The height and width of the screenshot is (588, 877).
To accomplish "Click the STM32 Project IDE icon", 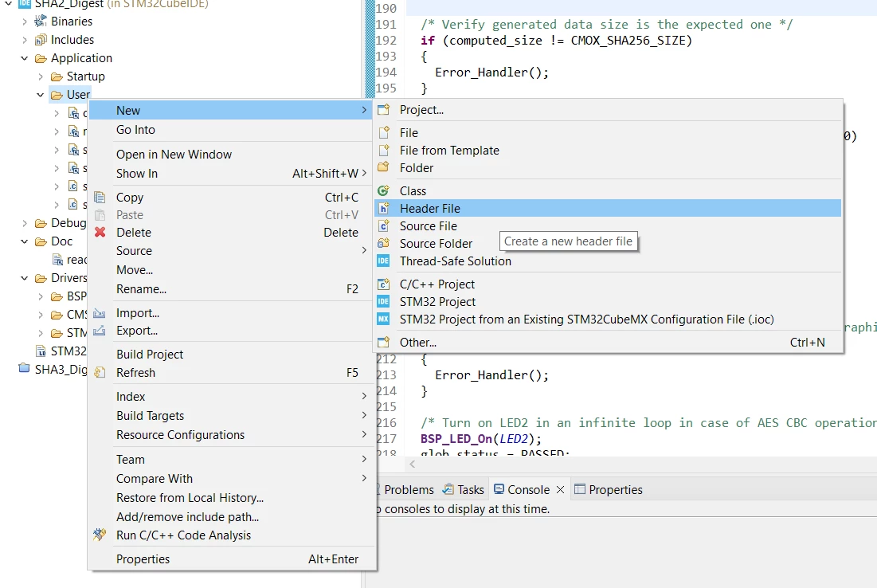I will pyautogui.click(x=383, y=301).
